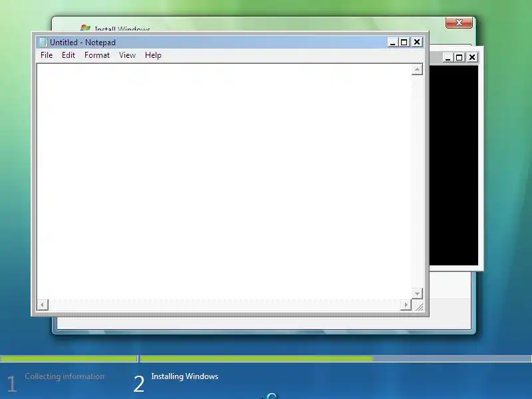The image size is (532, 399).
Task: Open the Help menu in Notepad
Action: [x=153, y=55]
